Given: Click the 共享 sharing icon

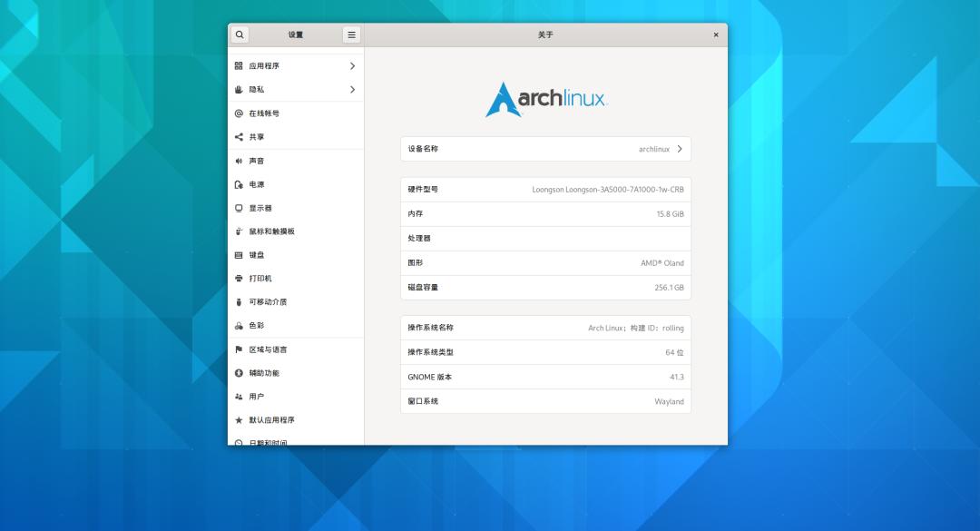Looking at the screenshot, I should (240, 136).
